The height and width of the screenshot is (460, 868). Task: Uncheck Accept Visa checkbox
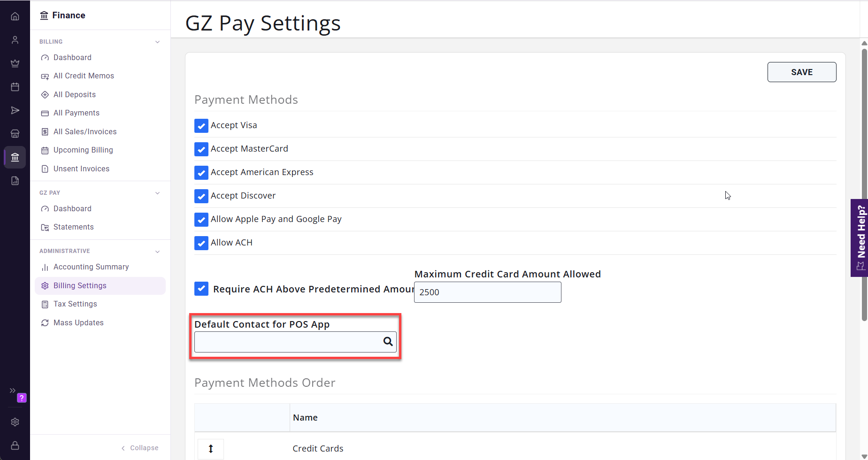201,126
